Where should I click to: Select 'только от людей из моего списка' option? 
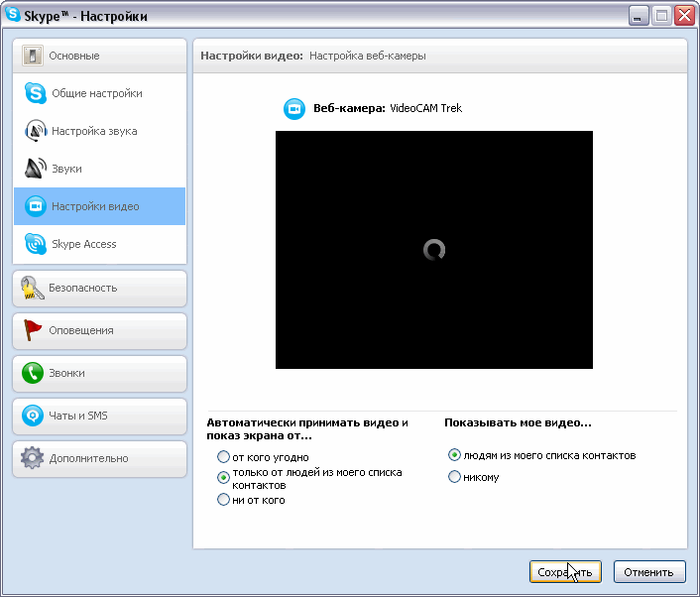click(x=223, y=478)
